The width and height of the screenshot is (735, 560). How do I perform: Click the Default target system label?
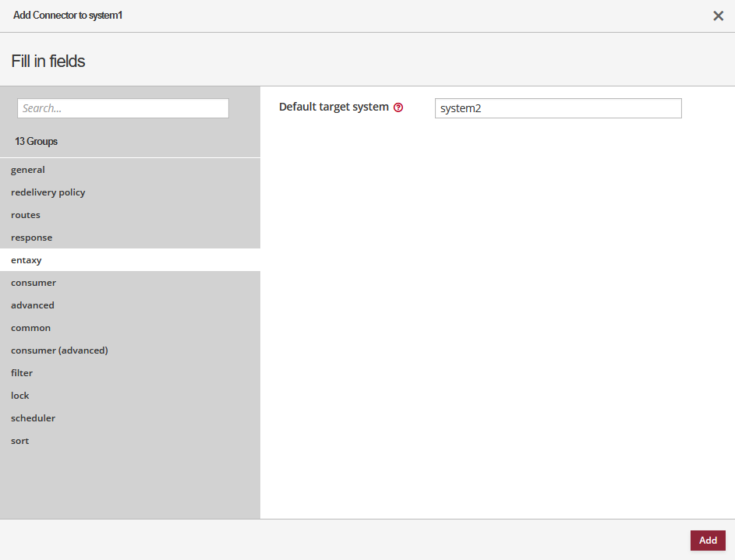click(x=334, y=107)
